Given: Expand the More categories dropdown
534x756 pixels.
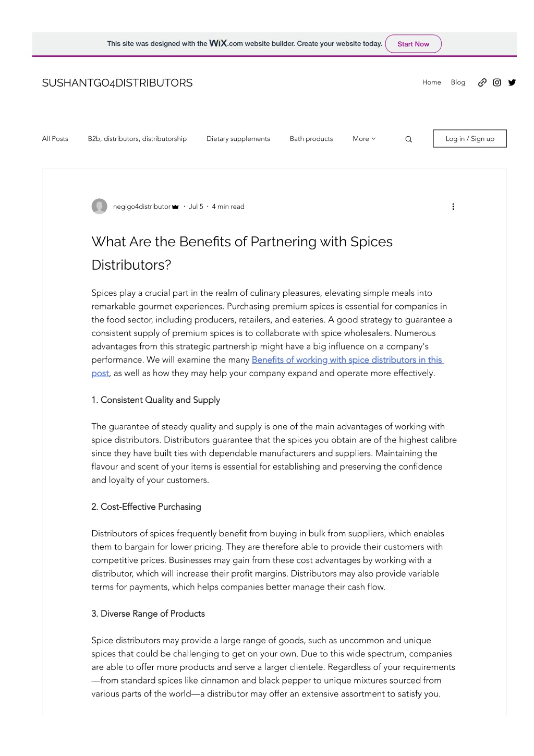Looking at the screenshot, I should (364, 139).
